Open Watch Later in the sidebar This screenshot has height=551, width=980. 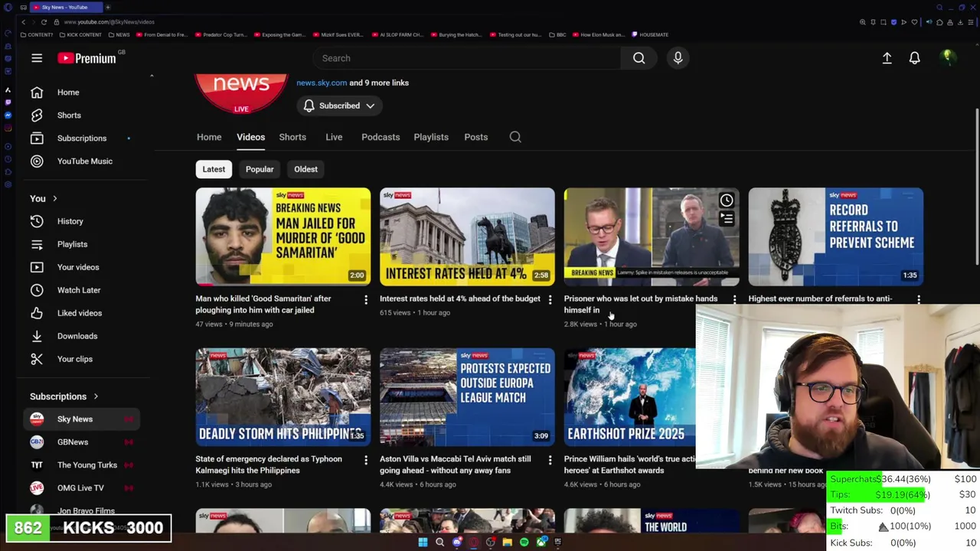79,290
